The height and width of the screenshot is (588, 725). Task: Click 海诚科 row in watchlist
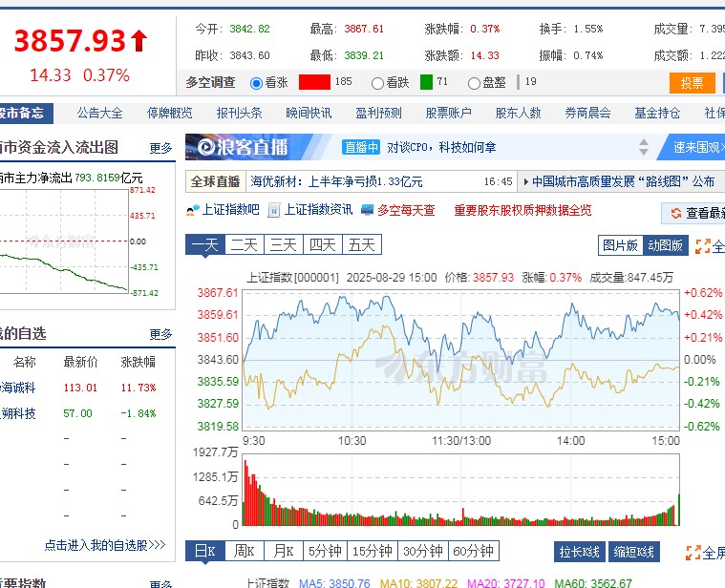click(x=88, y=388)
